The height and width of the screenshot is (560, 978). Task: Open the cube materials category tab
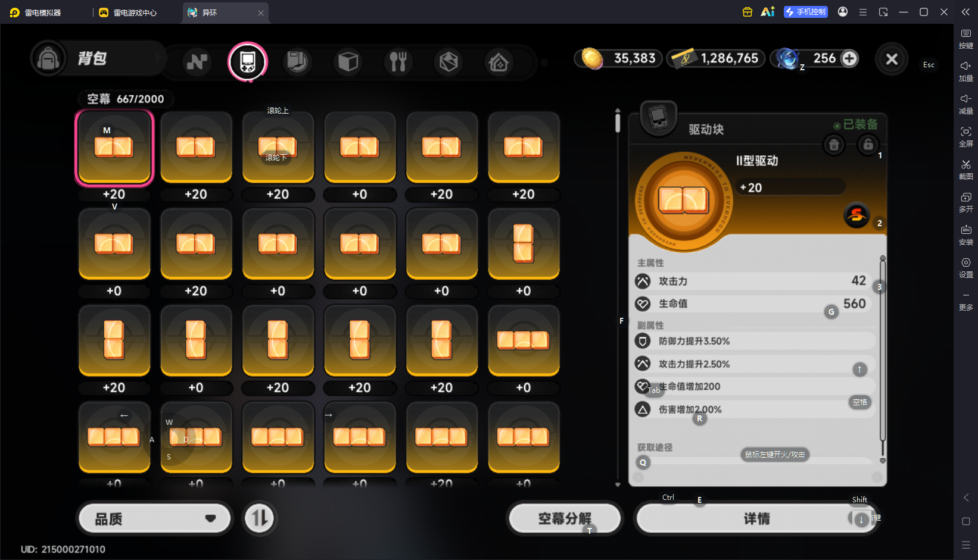(x=348, y=61)
